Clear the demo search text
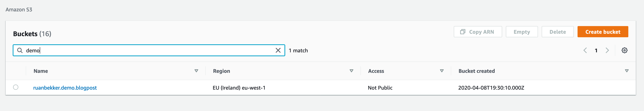Viewport: 644px width, 111px height. click(x=278, y=50)
